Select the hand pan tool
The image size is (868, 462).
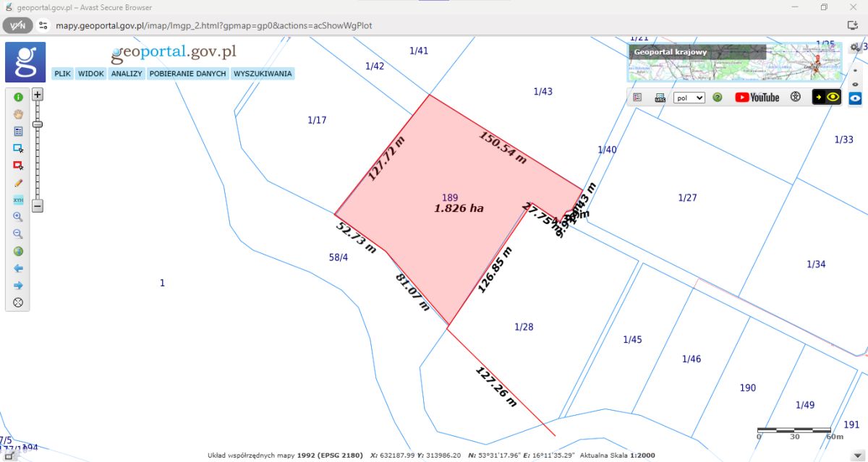click(18, 114)
